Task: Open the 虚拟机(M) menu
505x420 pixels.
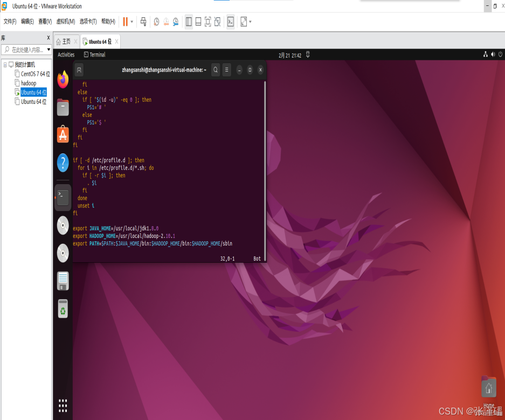Action: (x=66, y=22)
